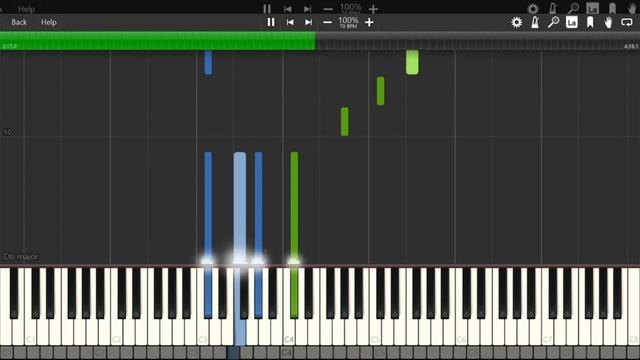This screenshot has height=360, width=640.
Task: Click the 100% speed indicator
Action: click(348, 22)
